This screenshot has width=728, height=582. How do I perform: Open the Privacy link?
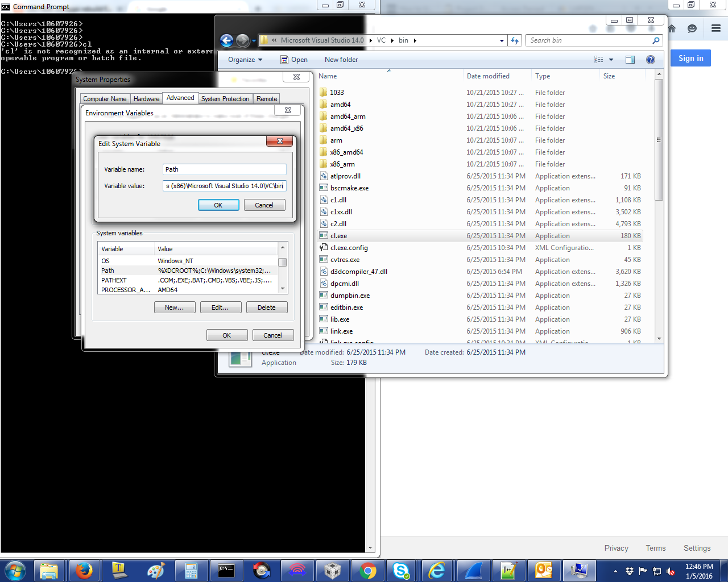[x=617, y=548]
